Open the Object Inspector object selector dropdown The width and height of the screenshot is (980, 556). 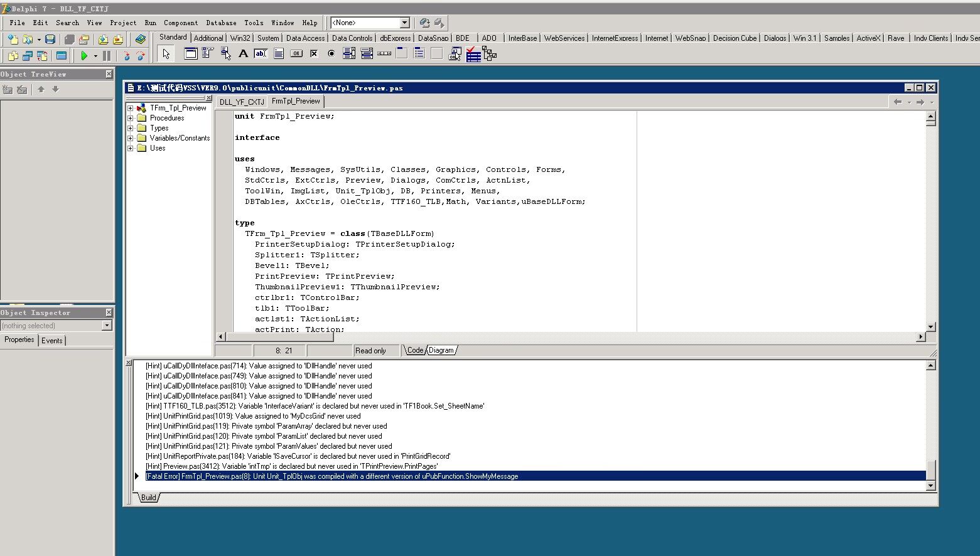[107, 326]
